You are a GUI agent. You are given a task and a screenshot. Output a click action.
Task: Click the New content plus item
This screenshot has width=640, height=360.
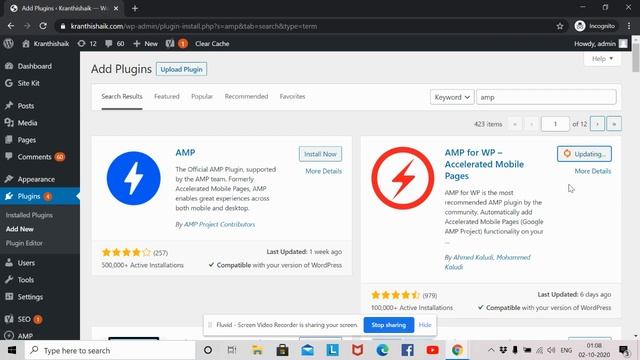[x=145, y=44]
